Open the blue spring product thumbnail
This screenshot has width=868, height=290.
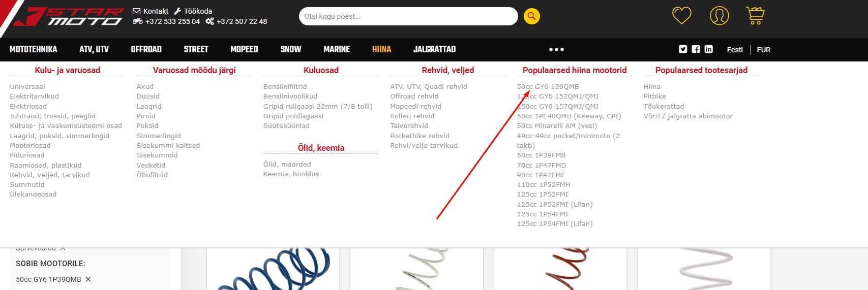pyautogui.click(x=273, y=269)
